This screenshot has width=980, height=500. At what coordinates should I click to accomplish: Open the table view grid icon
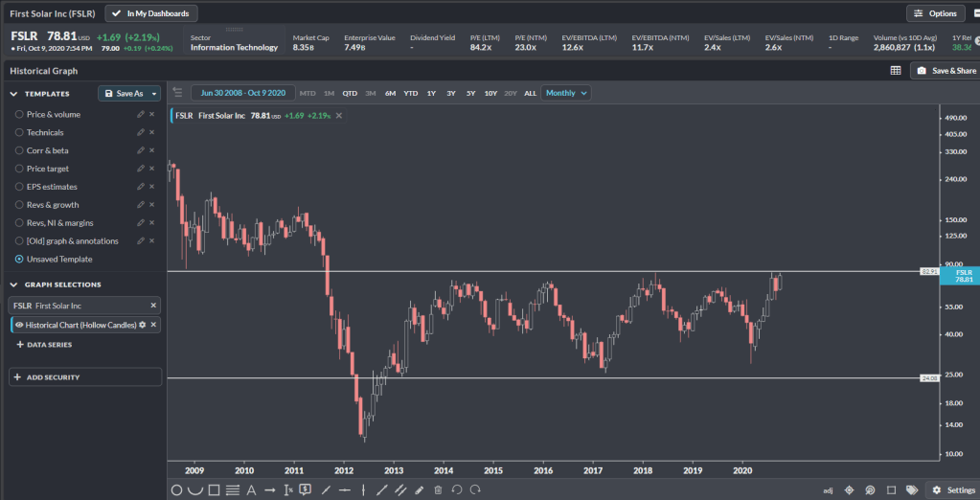(x=895, y=71)
